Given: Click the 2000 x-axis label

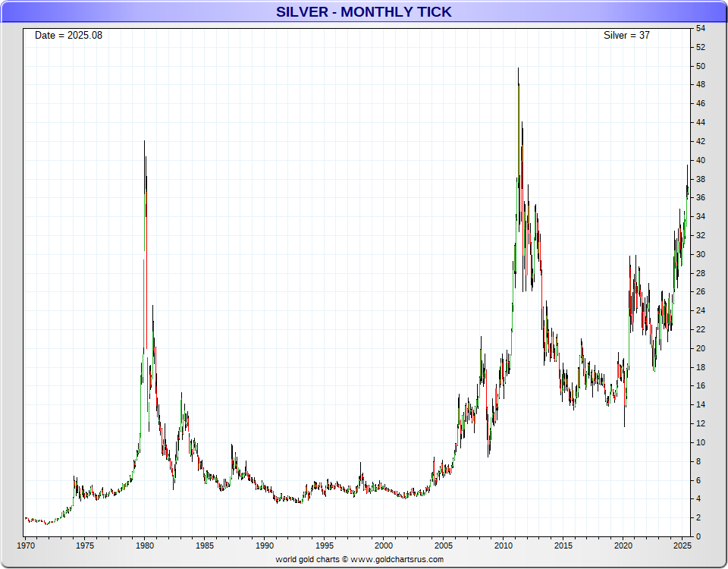Looking at the screenshot, I should (x=384, y=545).
